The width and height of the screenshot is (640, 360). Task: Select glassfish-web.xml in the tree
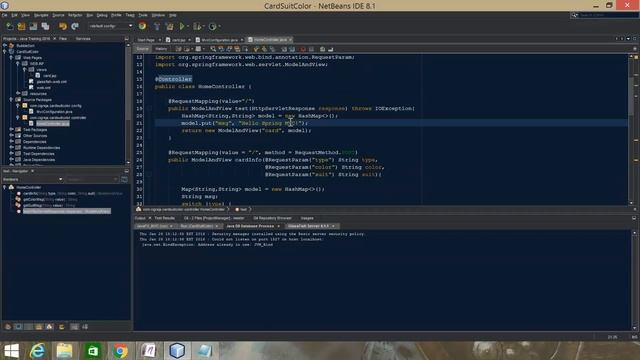(51, 82)
